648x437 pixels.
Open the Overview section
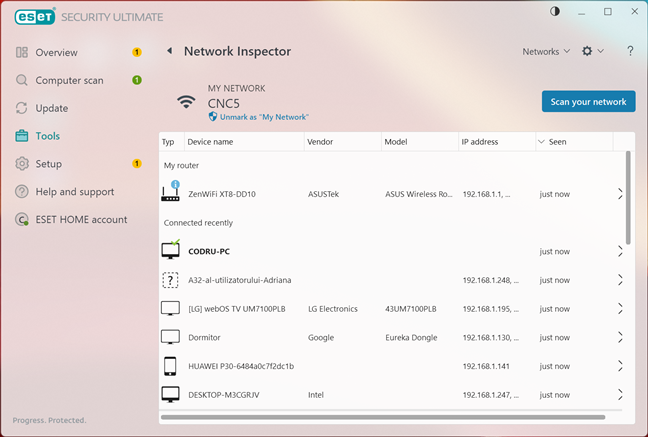tap(56, 53)
